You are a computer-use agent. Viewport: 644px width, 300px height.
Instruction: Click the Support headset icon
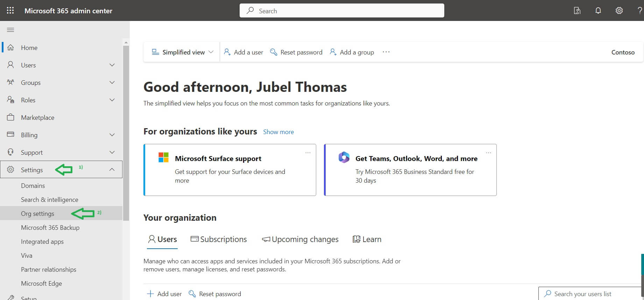(x=10, y=152)
